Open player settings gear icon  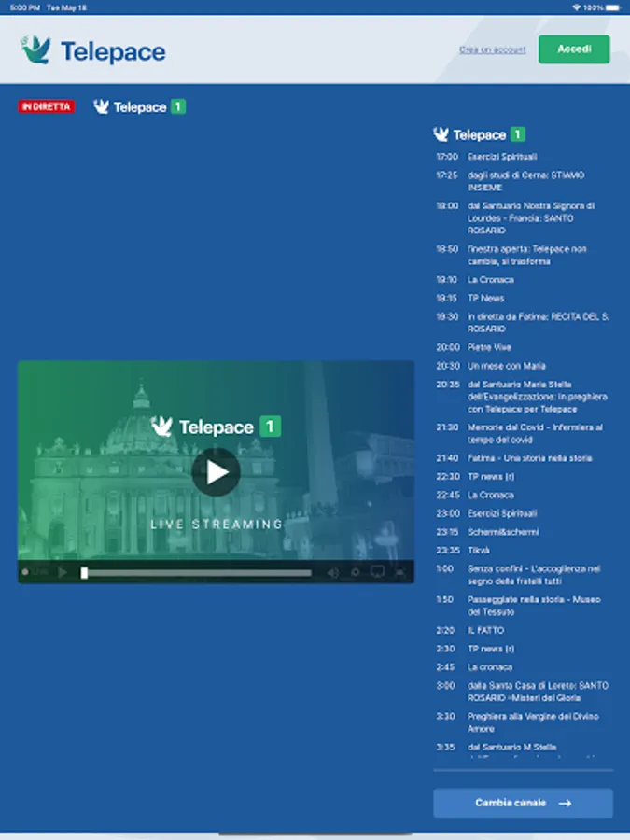(355, 572)
